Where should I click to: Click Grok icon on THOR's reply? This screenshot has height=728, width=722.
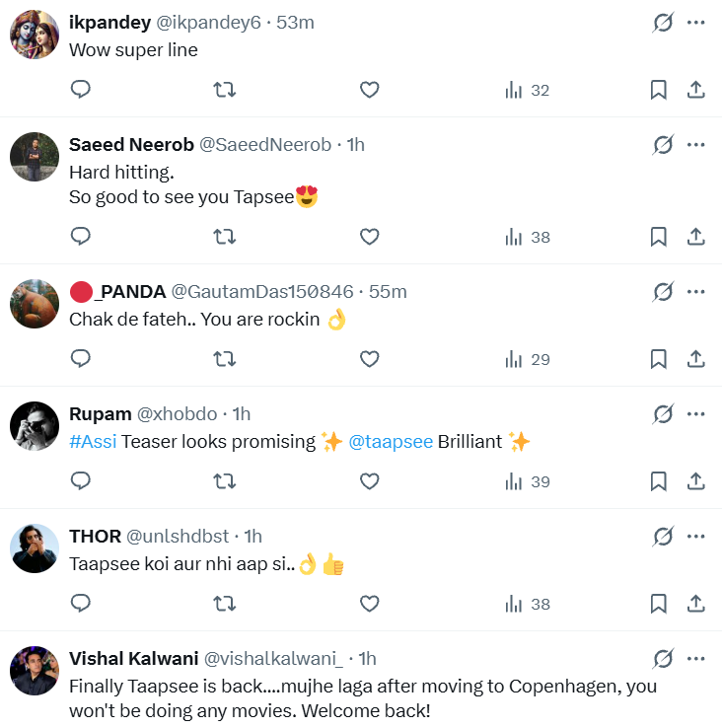point(663,537)
